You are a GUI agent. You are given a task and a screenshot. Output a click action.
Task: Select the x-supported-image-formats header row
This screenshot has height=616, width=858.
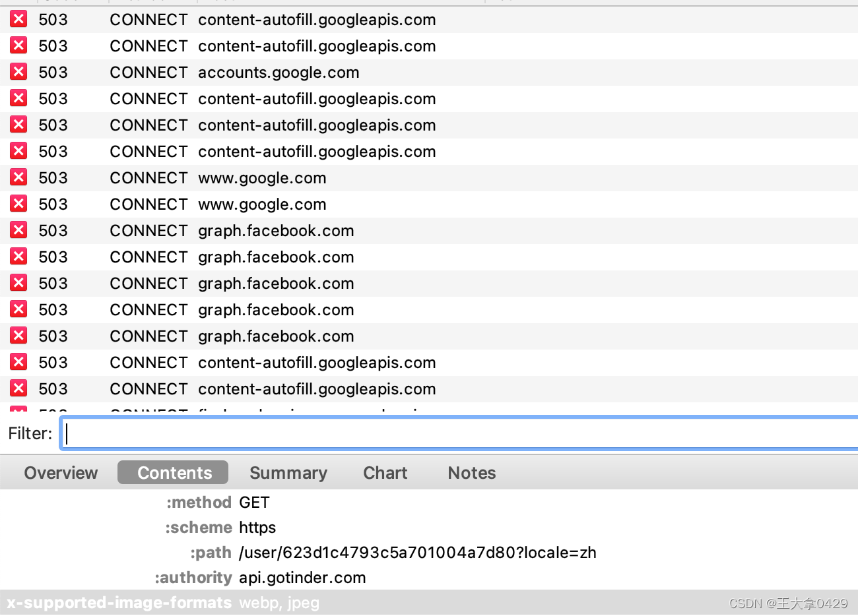429,603
